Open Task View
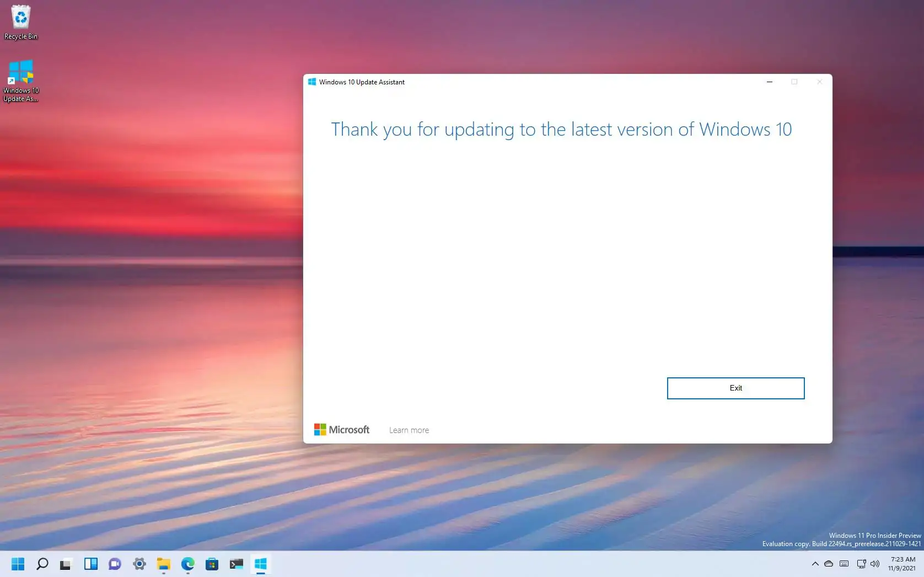This screenshot has width=924, height=577. [66, 564]
